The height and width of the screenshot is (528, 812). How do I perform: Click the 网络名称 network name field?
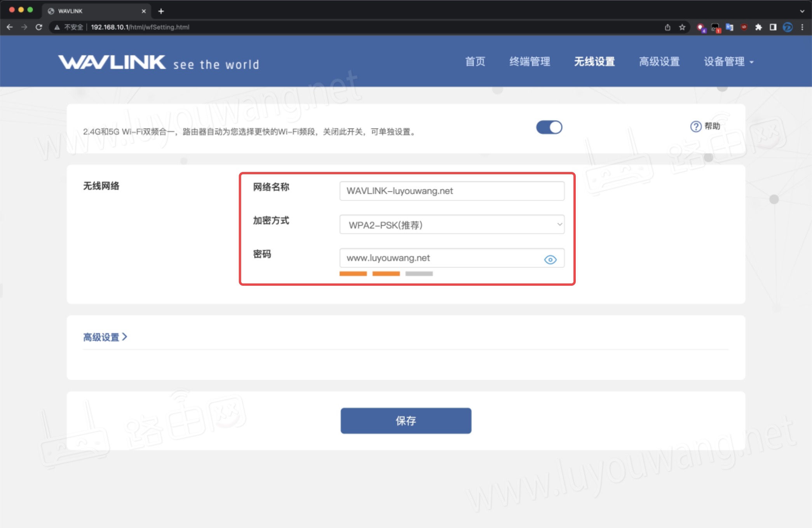click(451, 191)
